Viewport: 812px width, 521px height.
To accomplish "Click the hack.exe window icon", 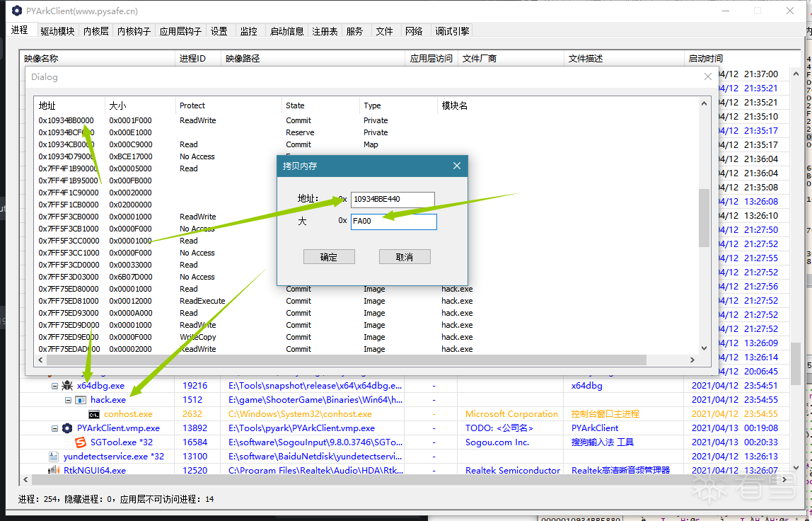I will coord(80,400).
